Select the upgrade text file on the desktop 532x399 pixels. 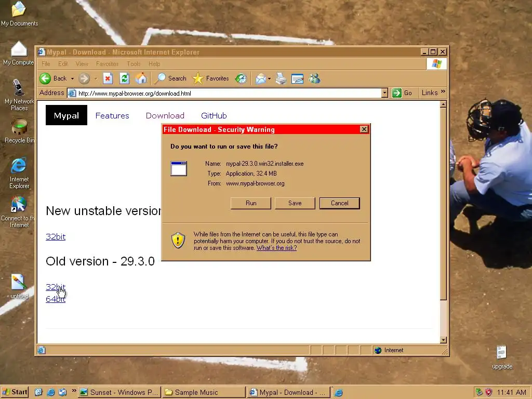point(501,352)
